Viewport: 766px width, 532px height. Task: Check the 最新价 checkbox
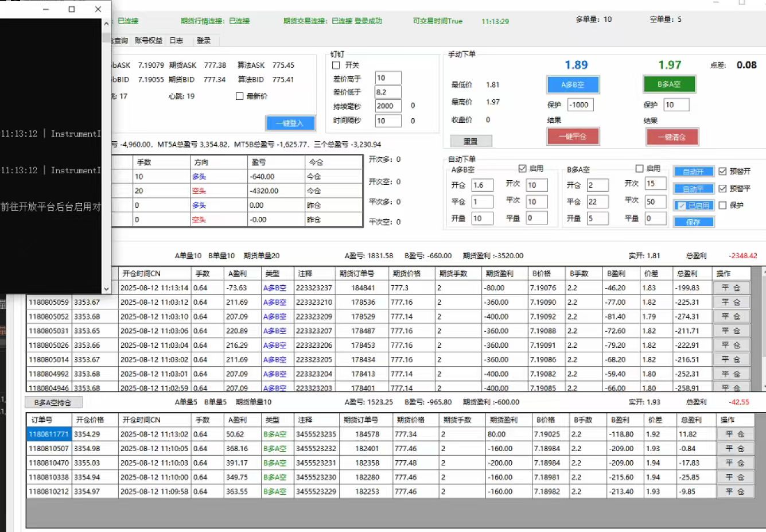pyautogui.click(x=240, y=96)
